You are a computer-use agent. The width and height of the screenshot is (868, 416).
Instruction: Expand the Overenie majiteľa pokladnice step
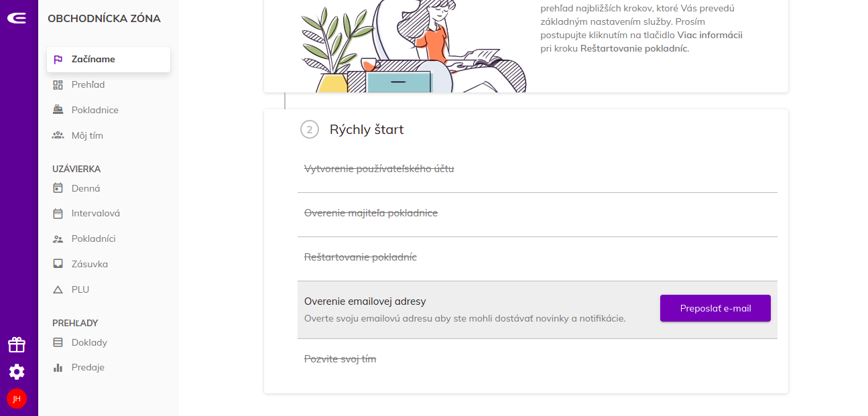[538, 213]
